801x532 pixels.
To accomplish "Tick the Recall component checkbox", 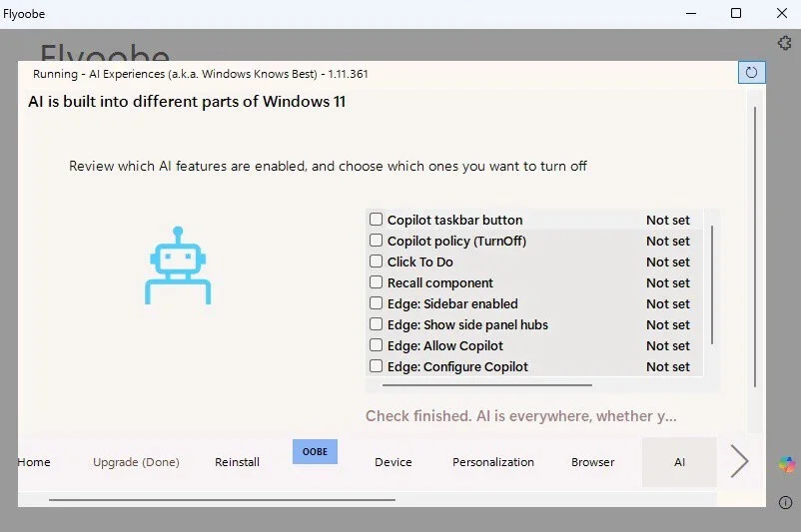I will (376, 282).
